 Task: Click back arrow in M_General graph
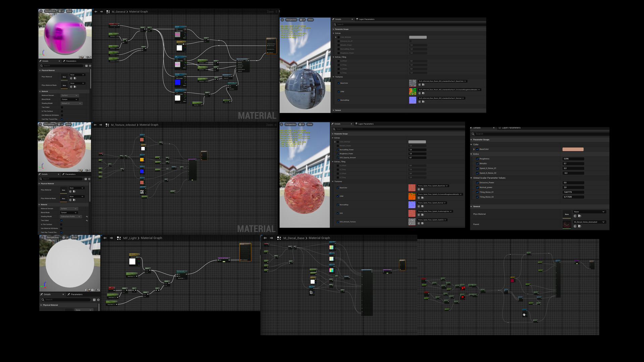pos(96,12)
